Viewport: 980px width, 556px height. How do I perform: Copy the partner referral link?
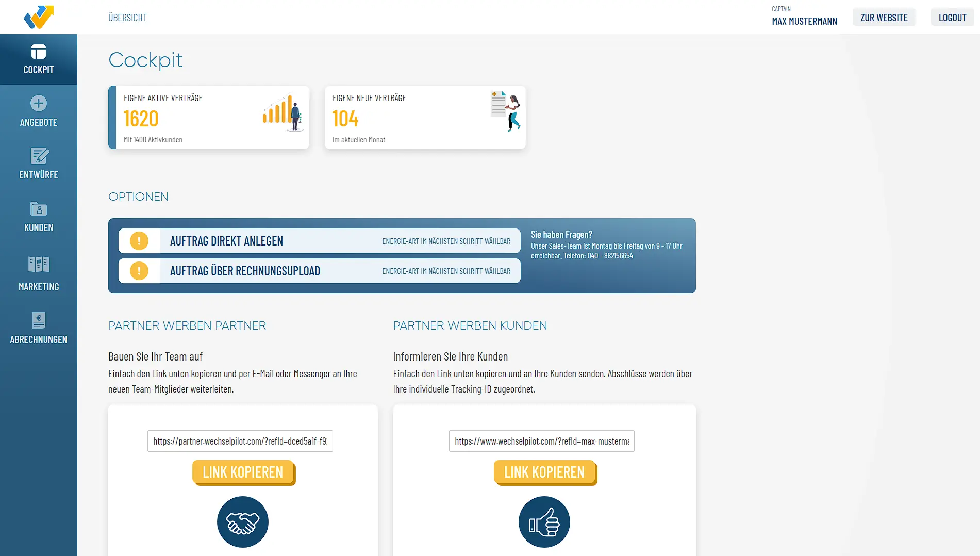[x=243, y=472]
